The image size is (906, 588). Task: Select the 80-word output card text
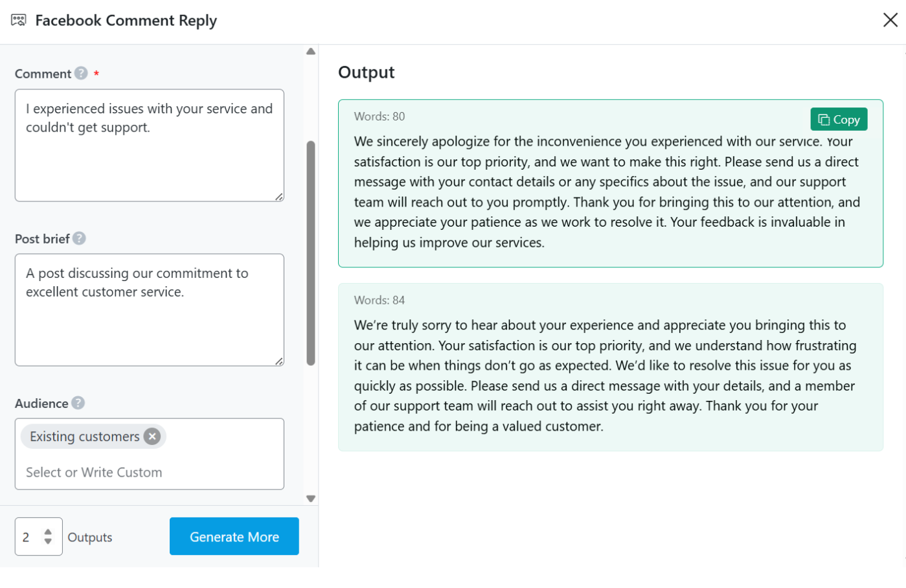coord(606,192)
